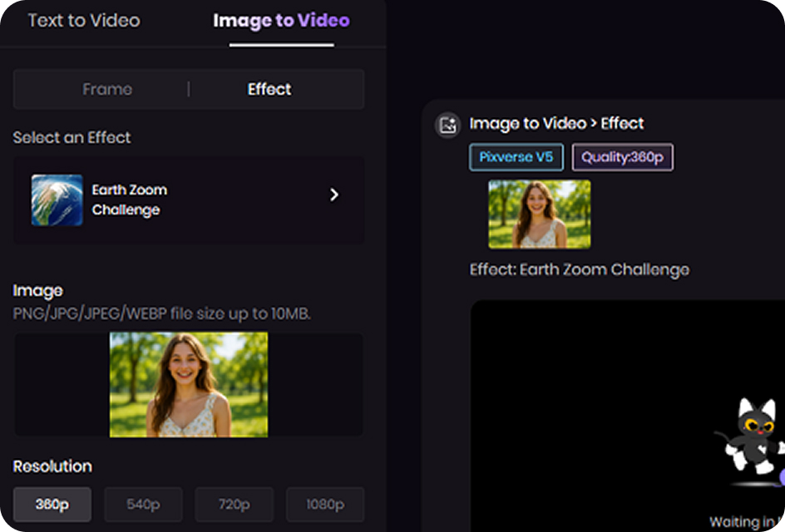
Task: Select 540p resolution
Action: pyautogui.click(x=142, y=504)
